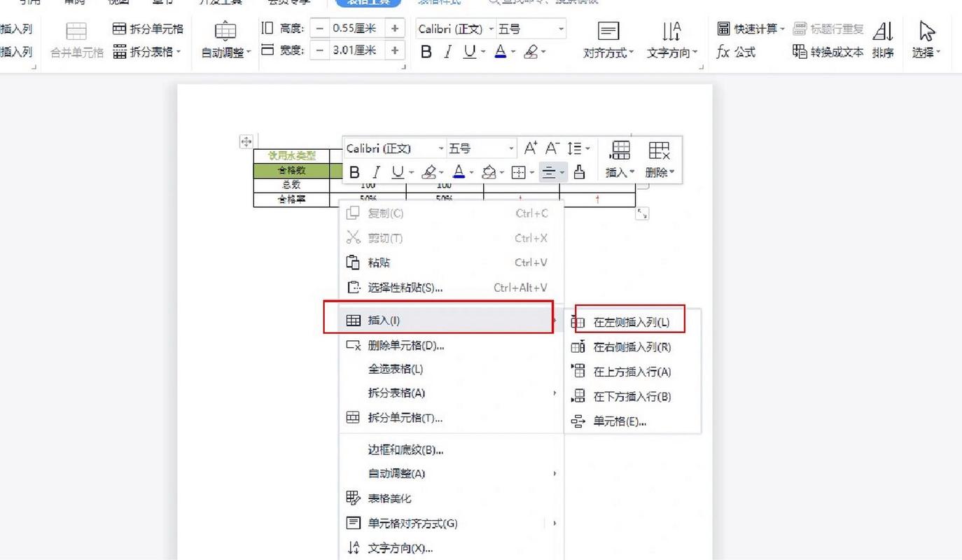
Task: Open Split Table (拆分表格(A)) submenu in context menu
Action: tap(451, 393)
